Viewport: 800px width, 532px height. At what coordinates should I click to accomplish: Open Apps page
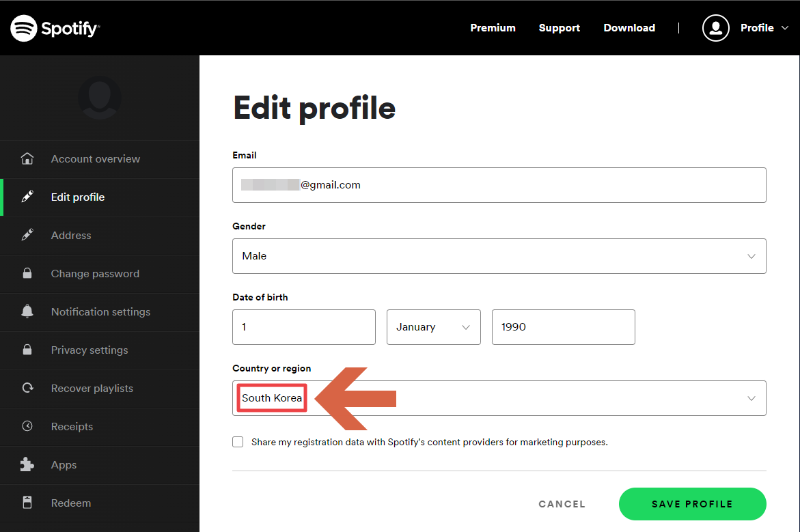[x=100, y=465]
